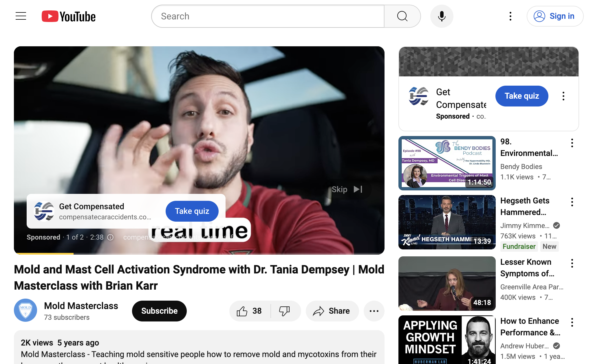Open more actions ellipsis under video
Screen dimensions: 593x364
tap(374, 311)
